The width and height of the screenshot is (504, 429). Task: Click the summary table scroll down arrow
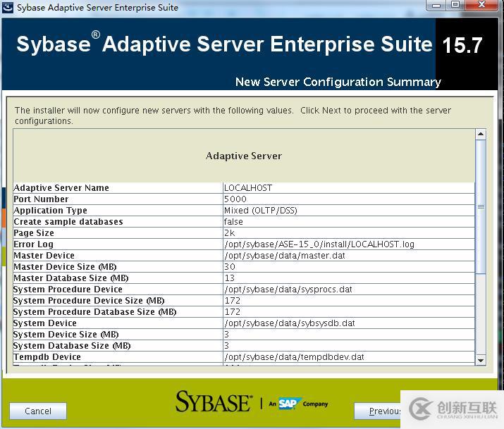pos(481,360)
